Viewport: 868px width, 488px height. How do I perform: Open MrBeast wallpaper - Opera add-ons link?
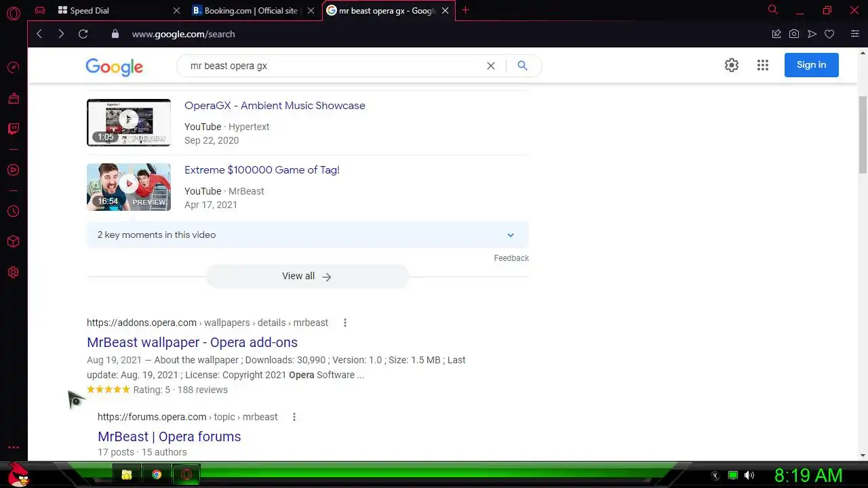coord(192,342)
